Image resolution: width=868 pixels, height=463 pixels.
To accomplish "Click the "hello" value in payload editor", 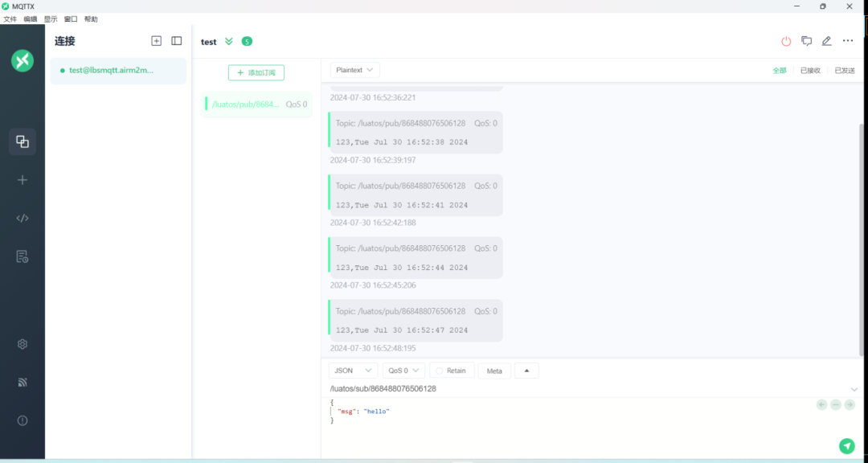I will coord(376,412).
